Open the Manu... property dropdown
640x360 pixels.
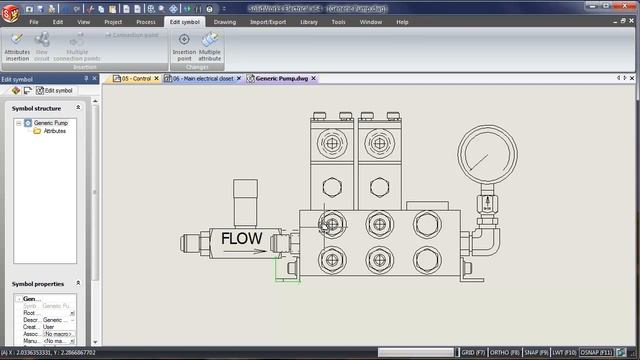tap(72, 341)
